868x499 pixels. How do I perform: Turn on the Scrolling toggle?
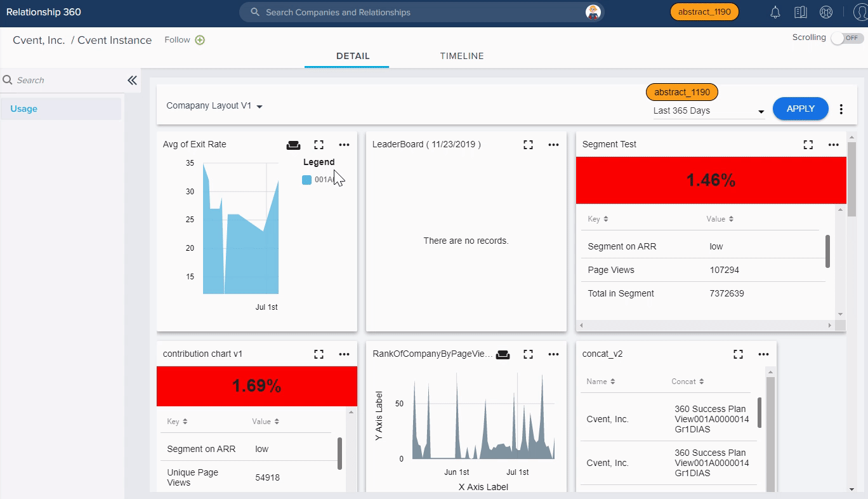coord(846,37)
